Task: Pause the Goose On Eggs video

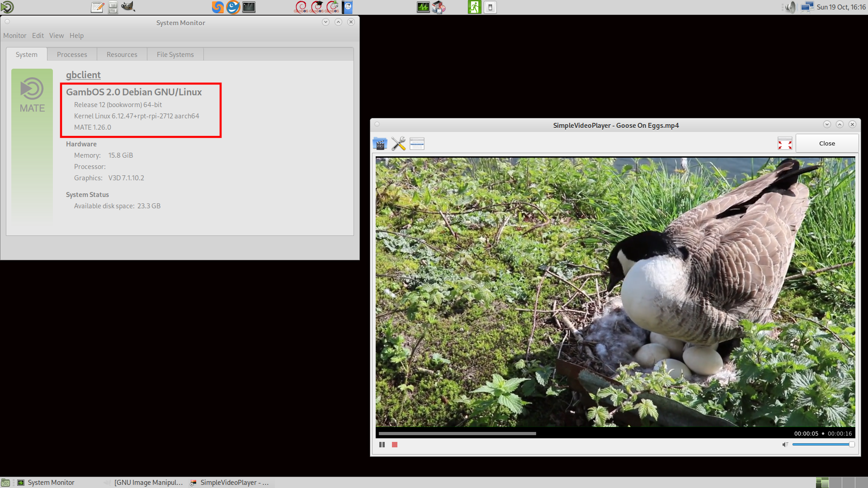Action: (x=382, y=444)
